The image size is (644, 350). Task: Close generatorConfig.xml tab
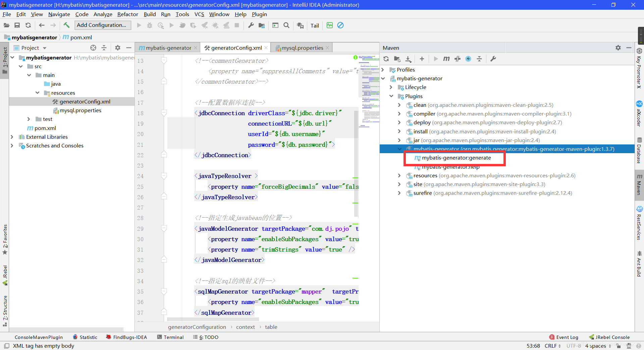(266, 48)
